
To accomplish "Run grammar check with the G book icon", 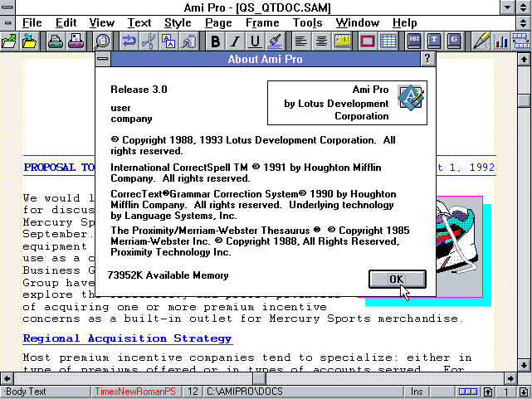I will point(454,41).
